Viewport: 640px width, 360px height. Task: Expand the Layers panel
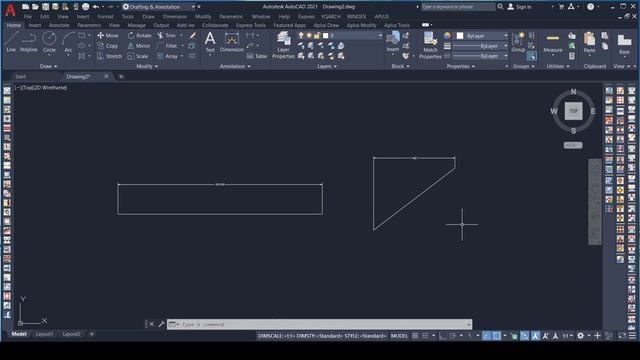click(327, 66)
